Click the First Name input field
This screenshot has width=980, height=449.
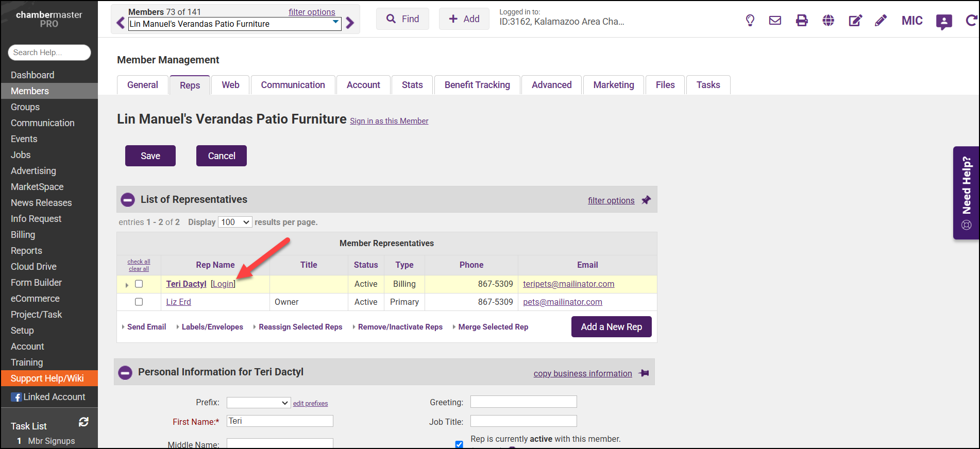pyautogui.click(x=280, y=421)
